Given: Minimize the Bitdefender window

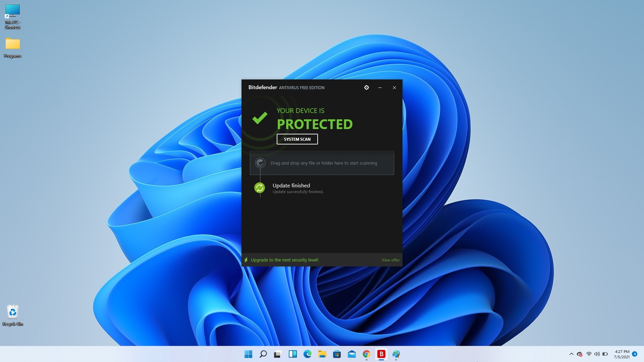Looking at the screenshot, I should click(380, 87).
